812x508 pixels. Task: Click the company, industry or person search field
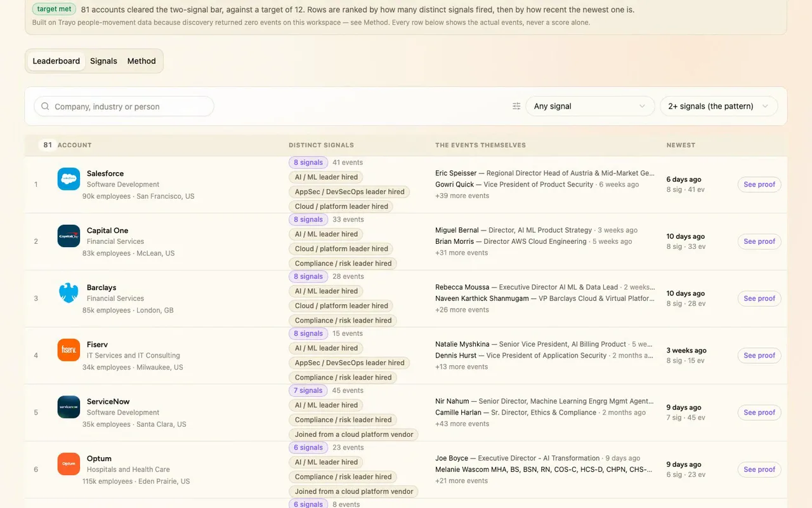[124, 106]
